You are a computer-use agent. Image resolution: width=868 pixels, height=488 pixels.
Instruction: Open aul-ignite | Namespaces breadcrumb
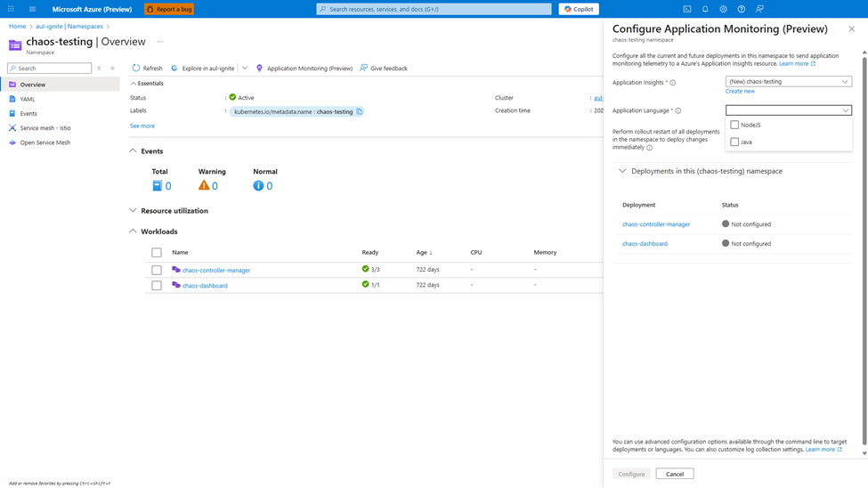[x=69, y=26]
